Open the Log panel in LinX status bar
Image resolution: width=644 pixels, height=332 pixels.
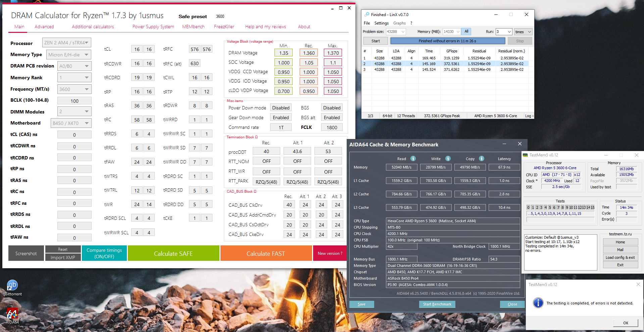(x=529, y=116)
